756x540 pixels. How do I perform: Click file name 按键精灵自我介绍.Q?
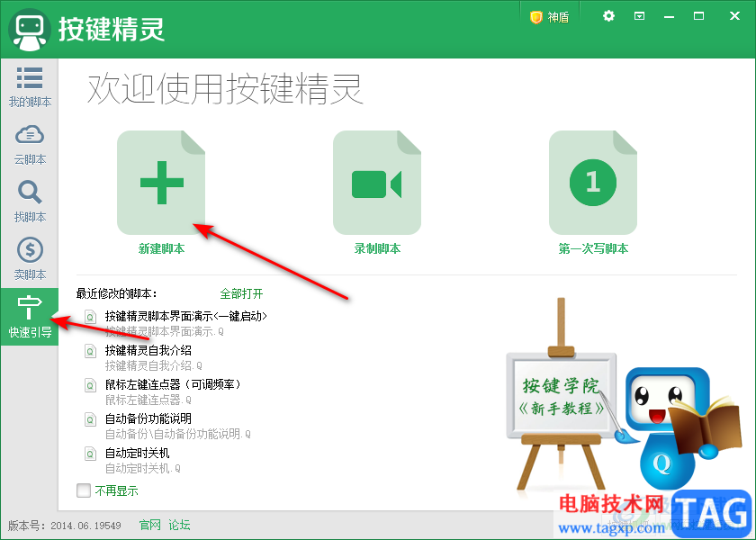(x=154, y=366)
